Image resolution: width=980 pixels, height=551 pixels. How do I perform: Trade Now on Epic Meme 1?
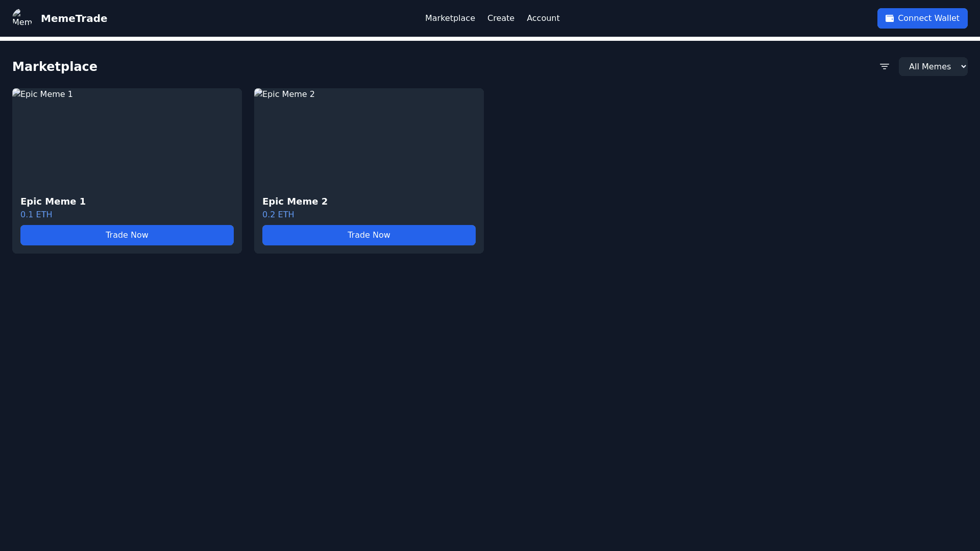tap(127, 235)
